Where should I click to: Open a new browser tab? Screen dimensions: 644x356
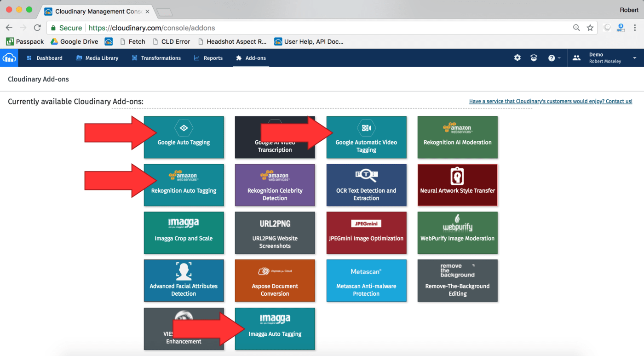164,12
